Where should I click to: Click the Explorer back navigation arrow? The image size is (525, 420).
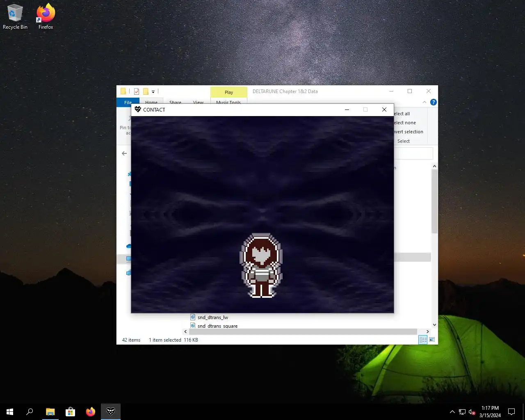click(x=124, y=153)
